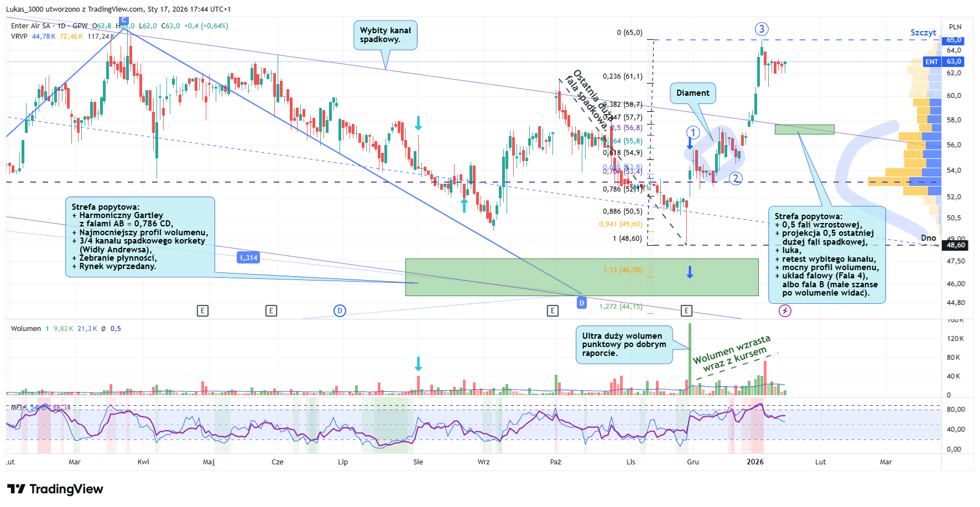The width and height of the screenshot is (980, 507).
Task: Click the blue square D pattern point label
Action: click(581, 303)
